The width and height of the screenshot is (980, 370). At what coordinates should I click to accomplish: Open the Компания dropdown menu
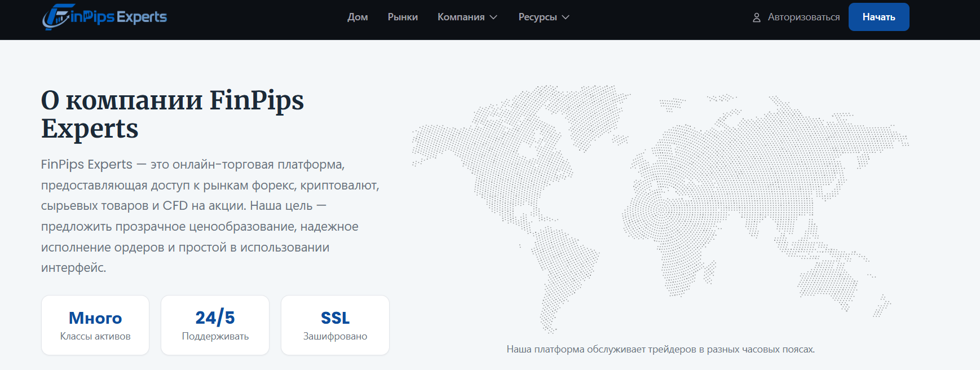467,17
